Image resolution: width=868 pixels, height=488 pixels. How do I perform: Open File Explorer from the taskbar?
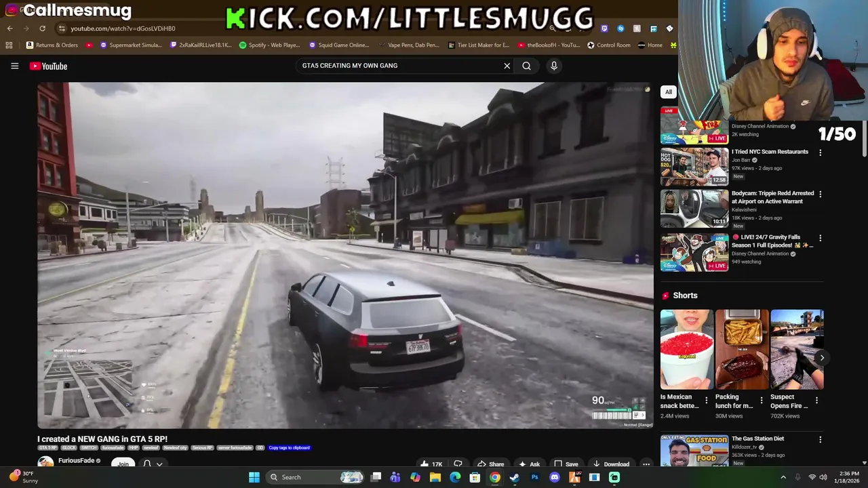tap(435, 477)
